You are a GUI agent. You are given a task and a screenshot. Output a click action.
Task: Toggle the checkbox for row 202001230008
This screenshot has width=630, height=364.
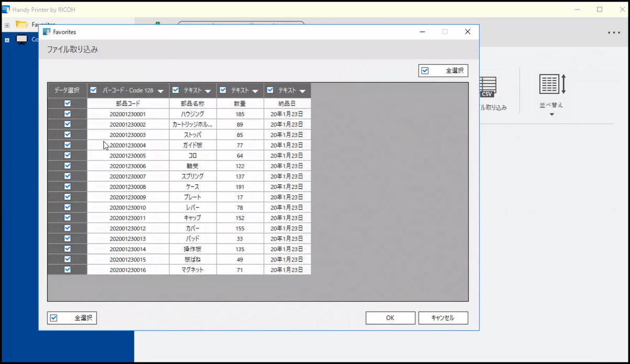[x=68, y=186]
